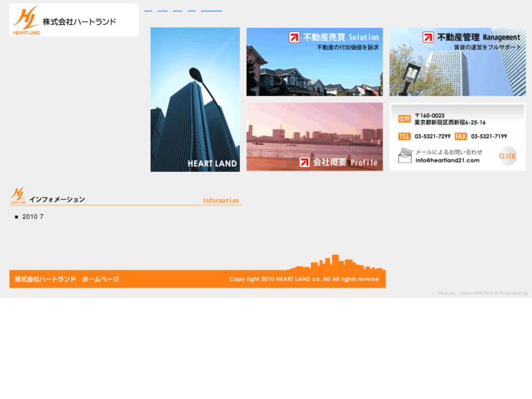The image size is (532, 399).
Task: Open the 不動産売買 Solution banner
Action: tap(315, 61)
